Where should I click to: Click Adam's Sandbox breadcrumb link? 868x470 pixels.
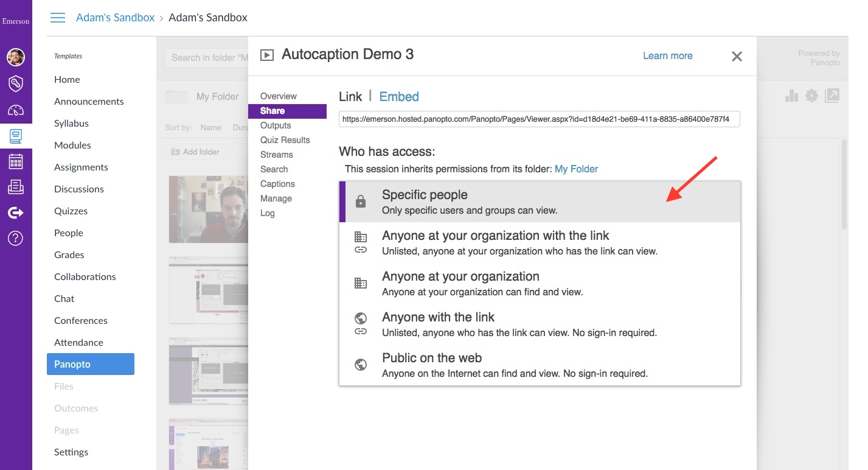coord(115,18)
